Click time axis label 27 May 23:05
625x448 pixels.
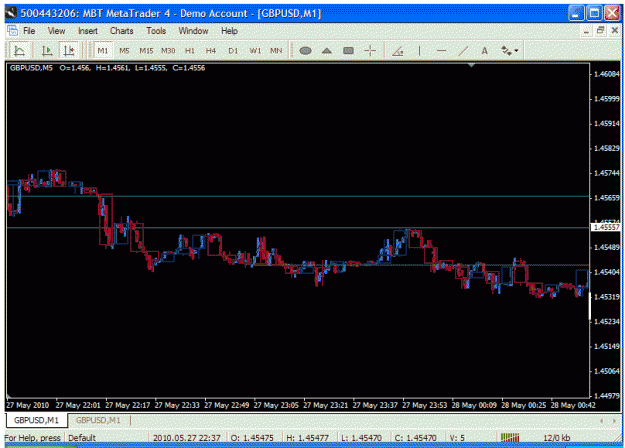click(x=276, y=405)
